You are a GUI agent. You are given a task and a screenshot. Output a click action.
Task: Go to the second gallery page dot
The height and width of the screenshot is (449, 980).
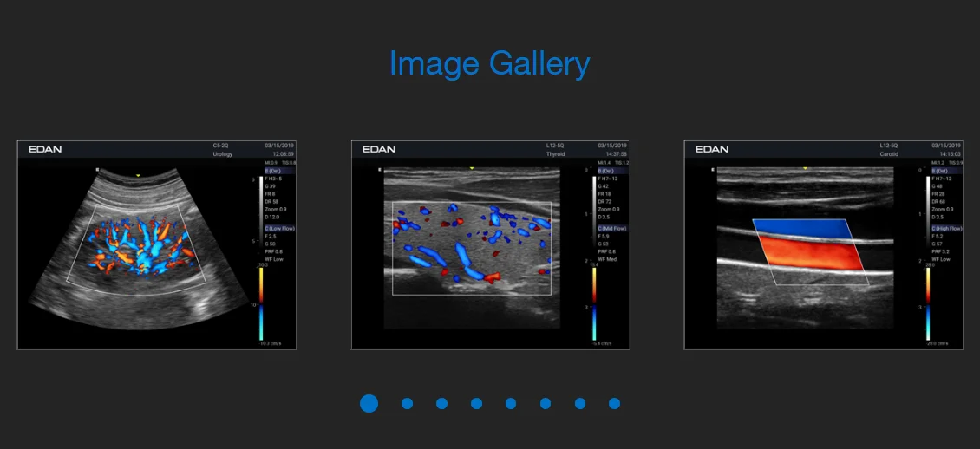tap(407, 403)
